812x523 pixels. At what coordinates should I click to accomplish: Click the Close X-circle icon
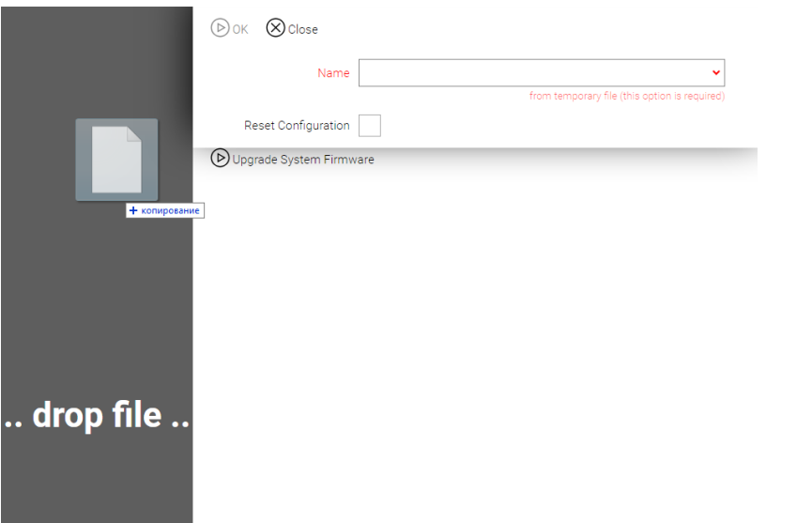(x=275, y=29)
